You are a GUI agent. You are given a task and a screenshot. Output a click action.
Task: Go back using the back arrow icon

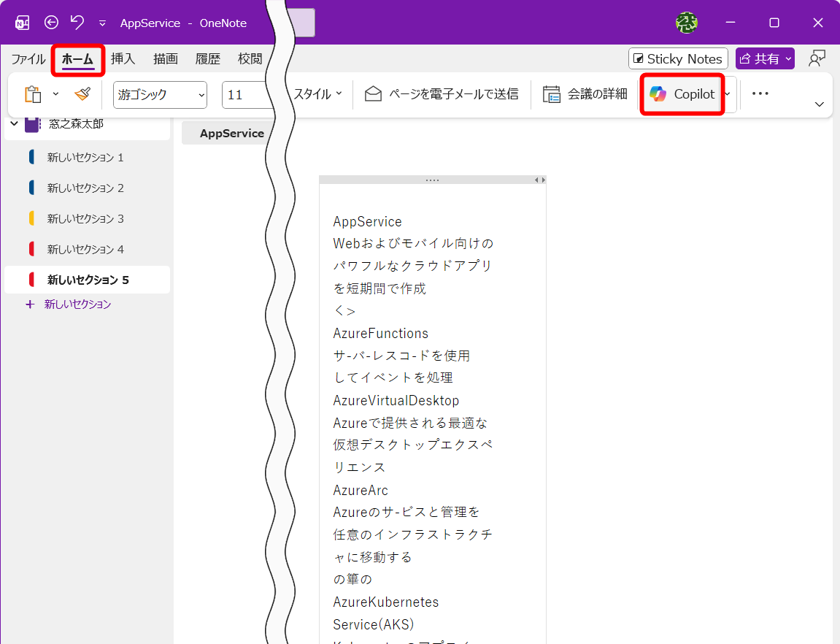coord(51,23)
